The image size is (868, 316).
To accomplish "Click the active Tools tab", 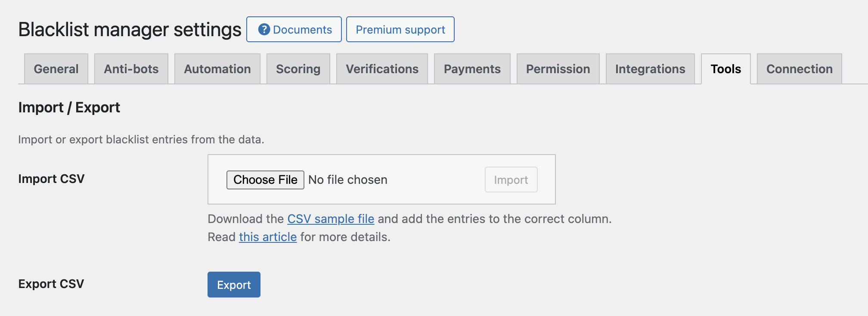I will [x=726, y=69].
